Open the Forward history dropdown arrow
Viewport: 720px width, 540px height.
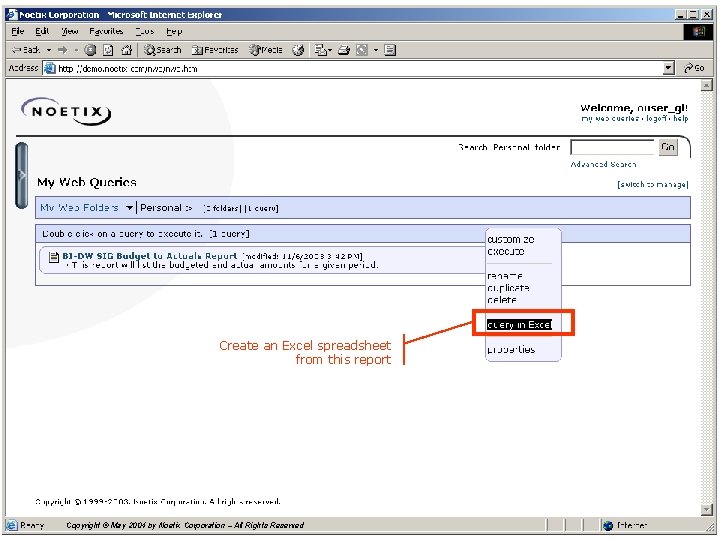76,50
